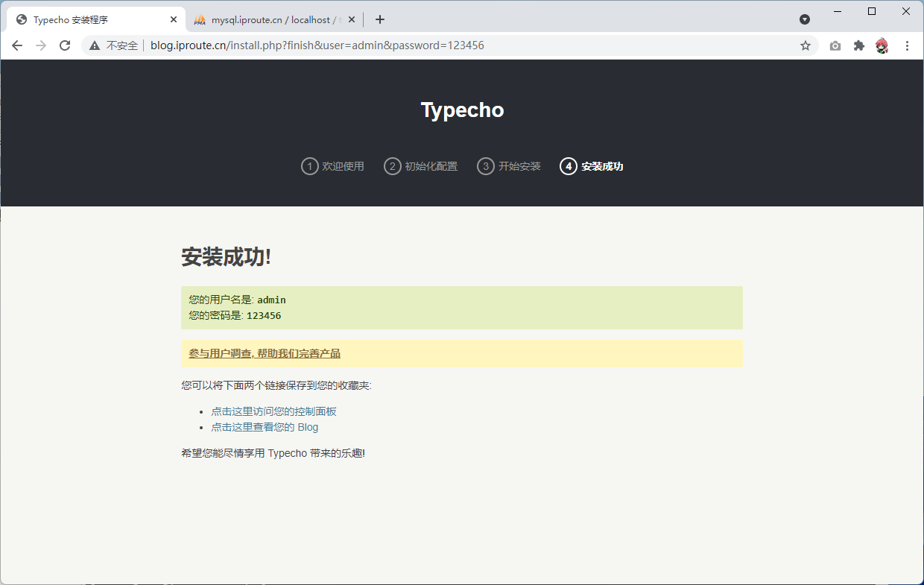Open the camera screenshot extension
The width and height of the screenshot is (924, 585).
tap(835, 45)
